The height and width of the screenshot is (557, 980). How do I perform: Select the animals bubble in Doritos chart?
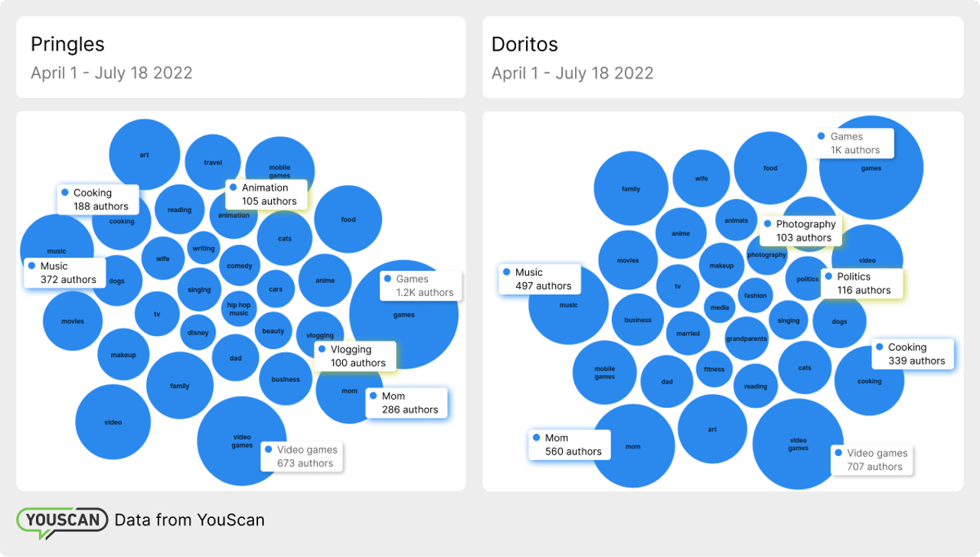tap(736, 220)
